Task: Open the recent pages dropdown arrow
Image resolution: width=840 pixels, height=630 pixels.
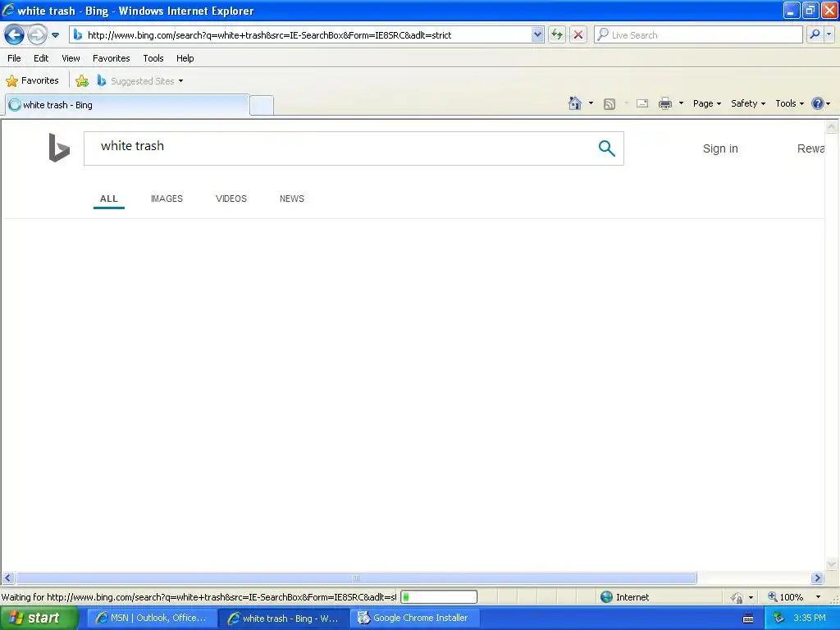Action: (x=55, y=35)
